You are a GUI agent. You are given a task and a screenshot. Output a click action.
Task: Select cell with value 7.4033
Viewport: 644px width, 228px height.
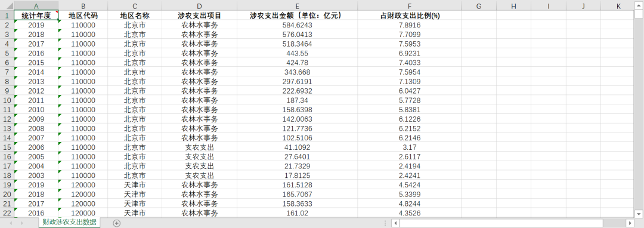coord(410,63)
